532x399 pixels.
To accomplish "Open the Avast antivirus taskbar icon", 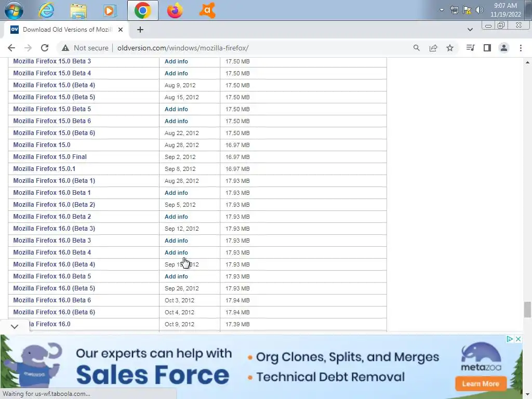I will tap(207, 10).
